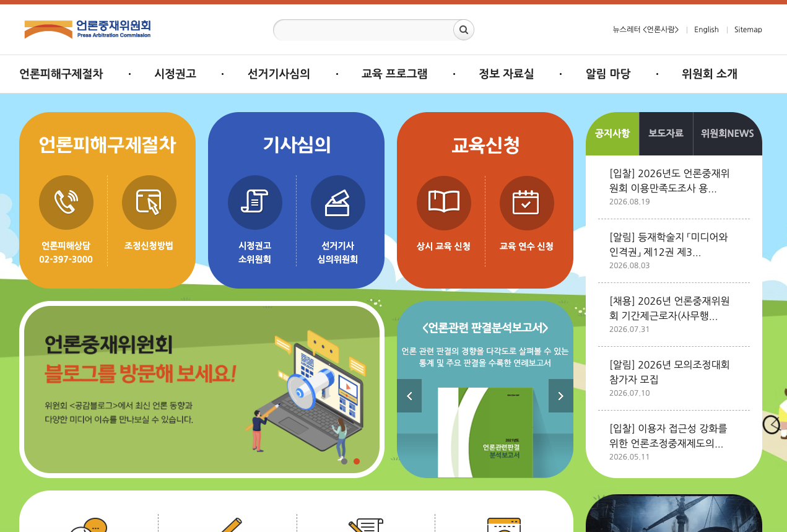Open 정보 자료실 main menu

(506, 74)
